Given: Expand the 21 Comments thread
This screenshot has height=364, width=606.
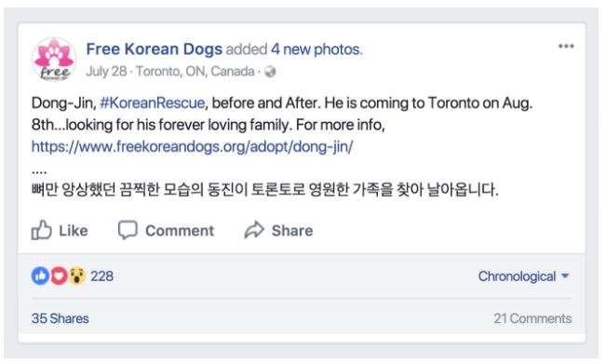Looking at the screenshot, I should pyautogui.click(x=532, y=318).
